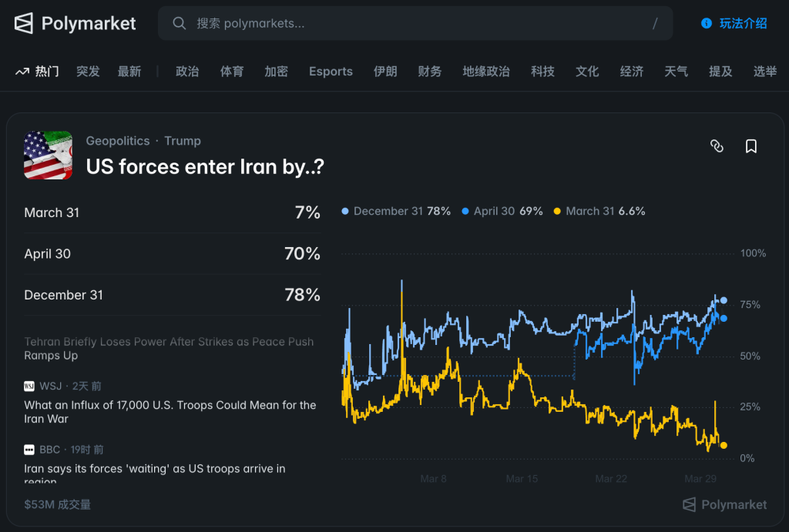Click the BBC source icon
789x532 pixels.
click(29, 450)
